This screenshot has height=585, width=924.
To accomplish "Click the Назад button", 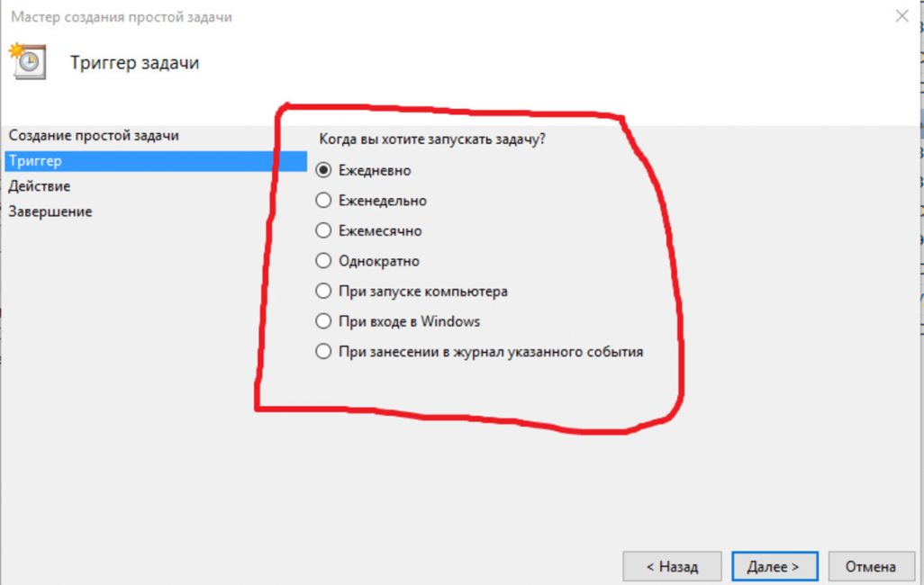I will [672, 567].
